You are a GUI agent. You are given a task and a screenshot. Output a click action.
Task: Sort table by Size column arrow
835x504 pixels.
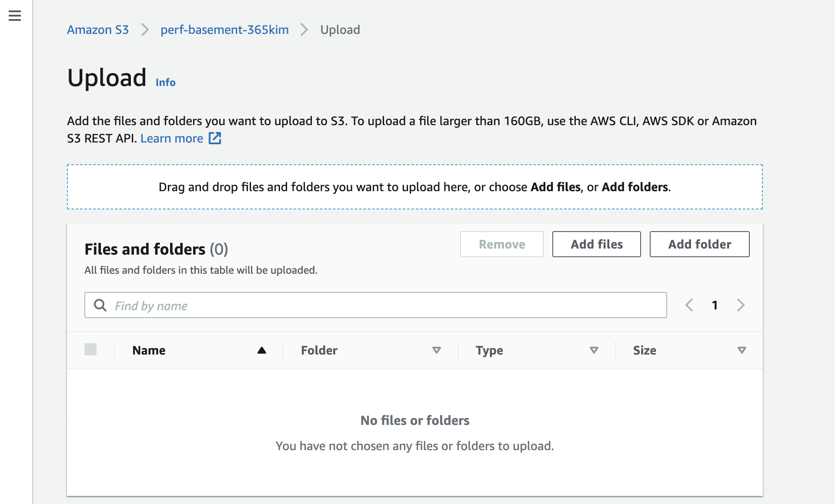point(742,350)
